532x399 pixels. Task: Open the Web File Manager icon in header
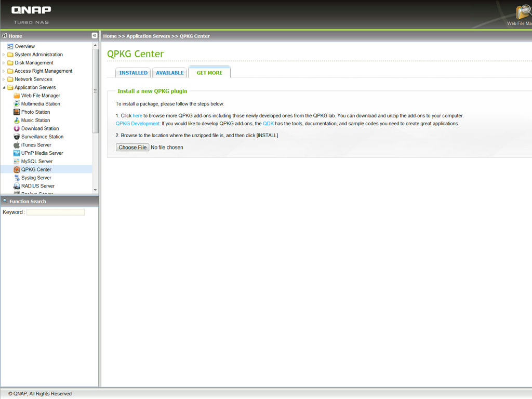[x=523, y=13]
